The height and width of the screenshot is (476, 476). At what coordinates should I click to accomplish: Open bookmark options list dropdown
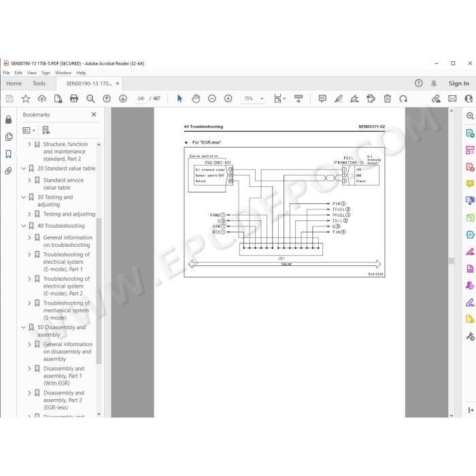(29, 131)
